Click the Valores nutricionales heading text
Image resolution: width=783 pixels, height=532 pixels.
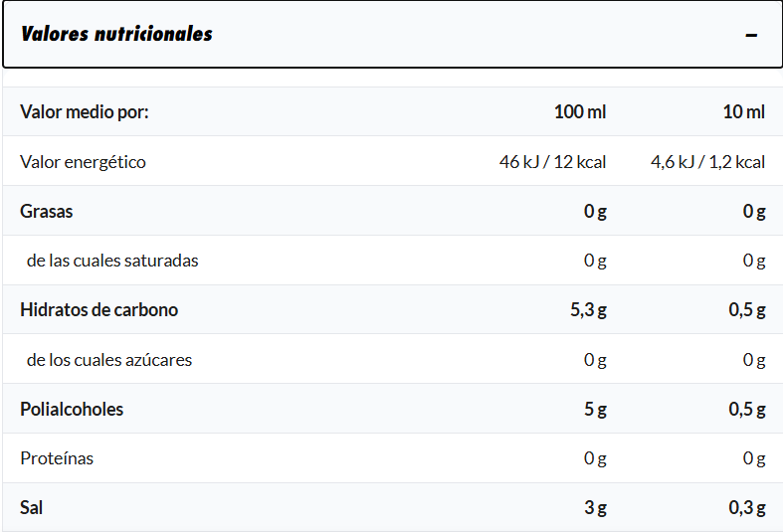pos(116,34)
